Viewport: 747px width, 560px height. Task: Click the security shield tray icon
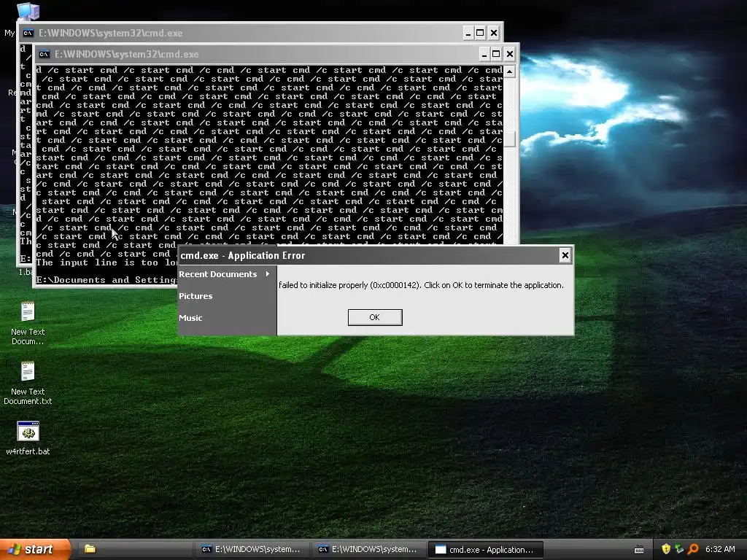tap(666, 549)
